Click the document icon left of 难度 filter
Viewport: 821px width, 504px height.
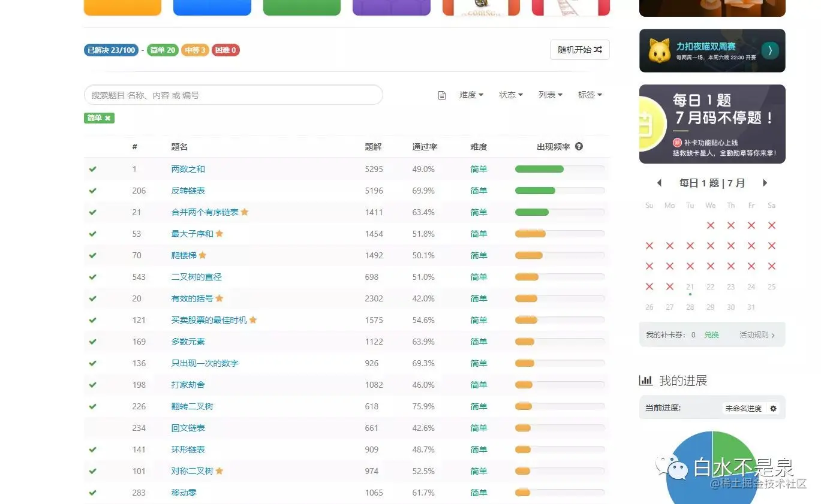(442, 95)
